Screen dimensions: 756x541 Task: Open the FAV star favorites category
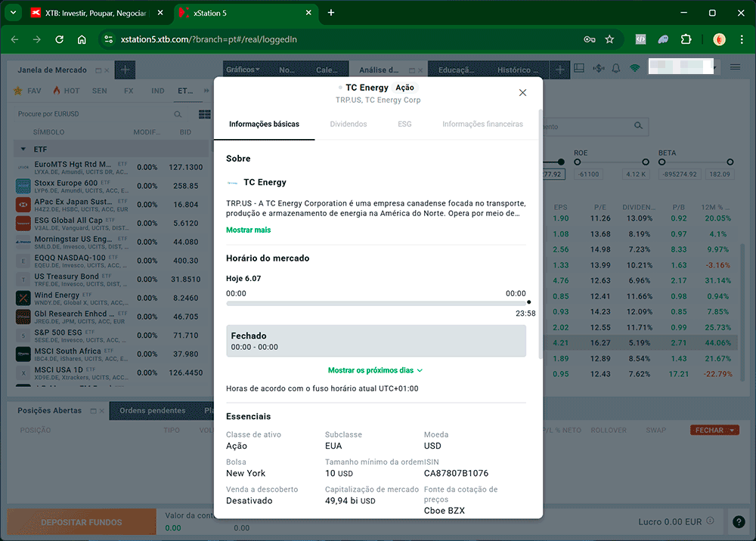[27, 91]
